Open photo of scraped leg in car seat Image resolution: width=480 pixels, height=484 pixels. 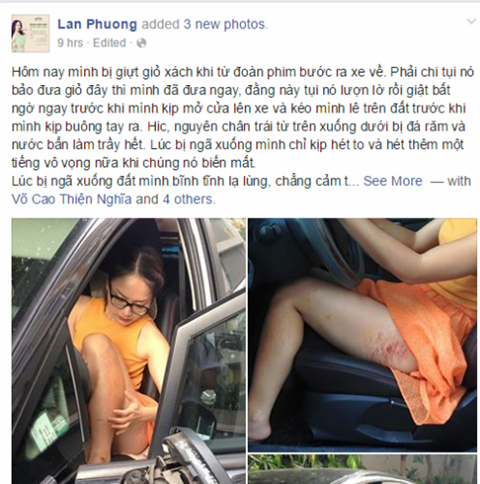[x=362, y=335]
